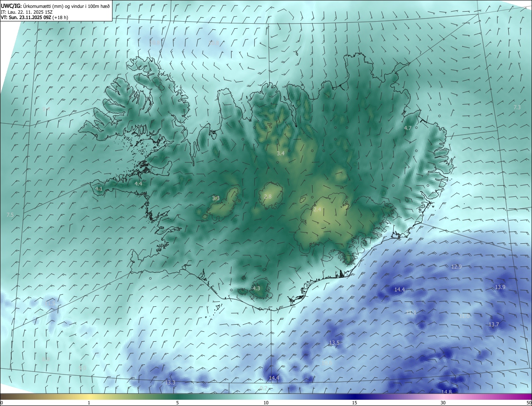Click the '9.7' value label over the ocean

[x=264, y=388]
